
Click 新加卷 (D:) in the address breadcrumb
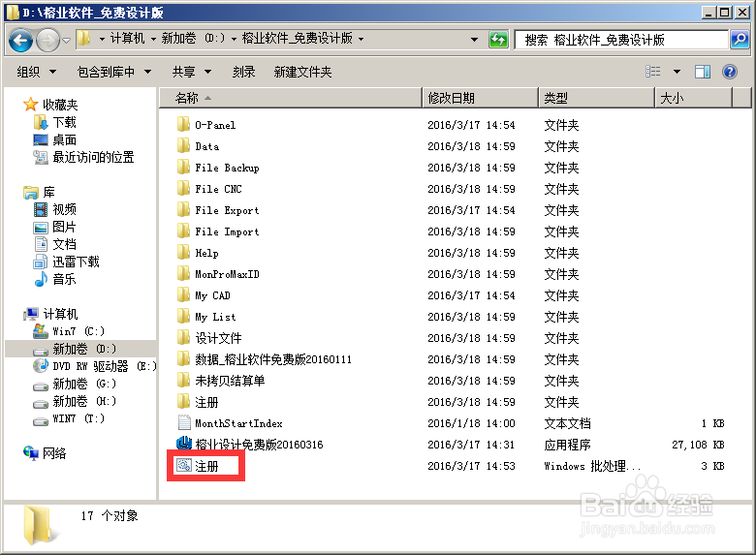click(193, 38)
